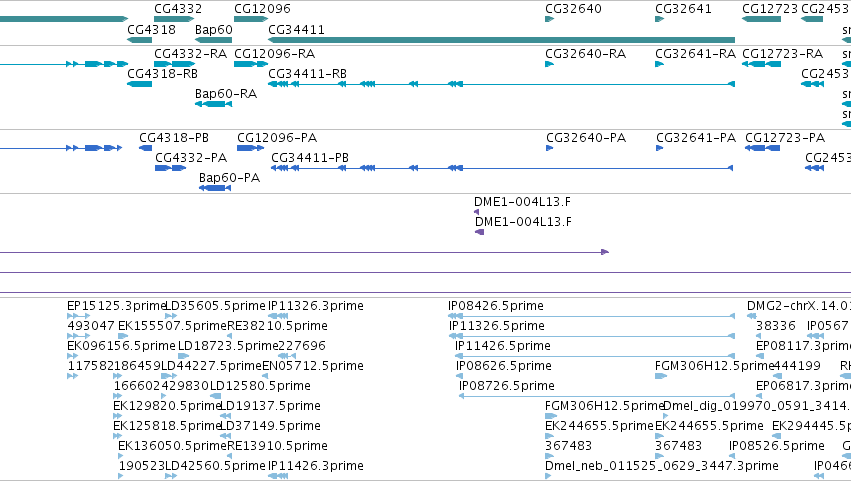Click the IP11326.5prime EST label
This screenshot has height=481, width=851.
tap(497, 326)
